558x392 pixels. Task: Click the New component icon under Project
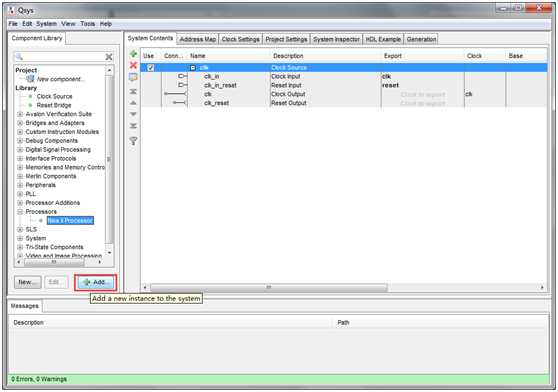tap(31, 79)
